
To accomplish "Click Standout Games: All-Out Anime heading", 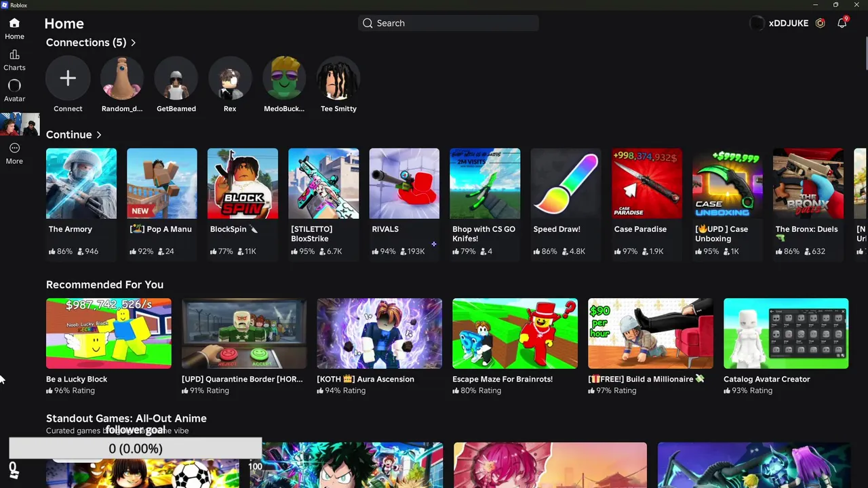I will (126, 418).
